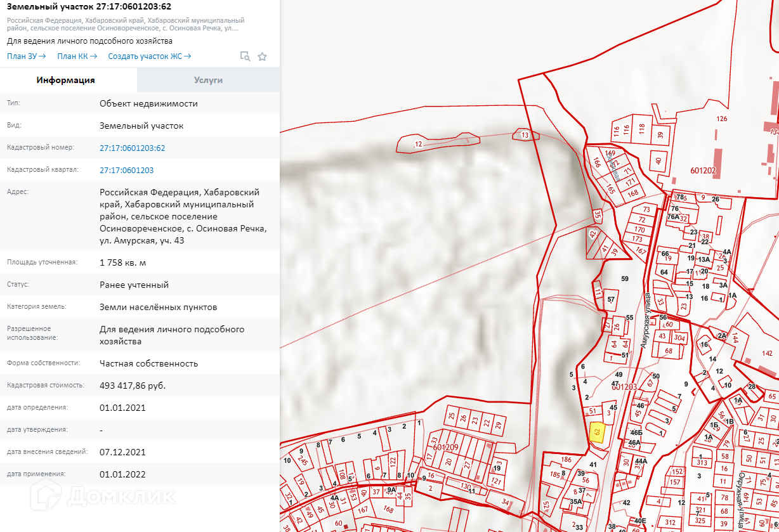779x532 pixels.
Task: Click quarter label 601202 on map
Action: (x=703, y=171)
